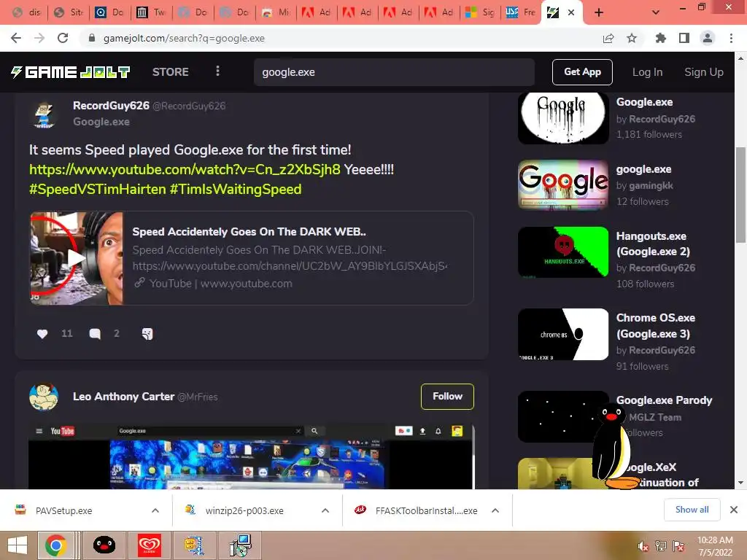The height and width of the screenshot is (560, 747).
Task: Go back to the previous browser page
Action: click(16, 38)
